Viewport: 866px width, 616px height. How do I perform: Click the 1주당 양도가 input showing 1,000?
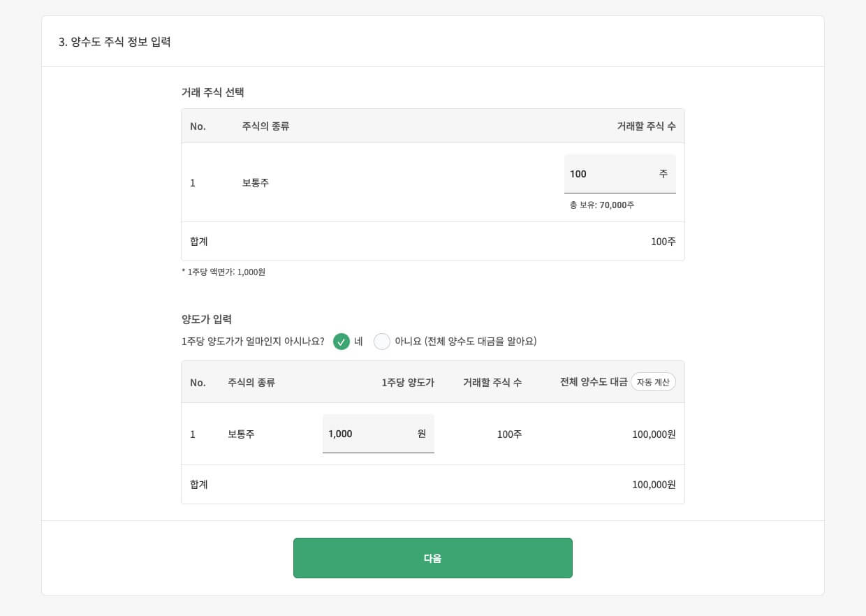(370, 434)
